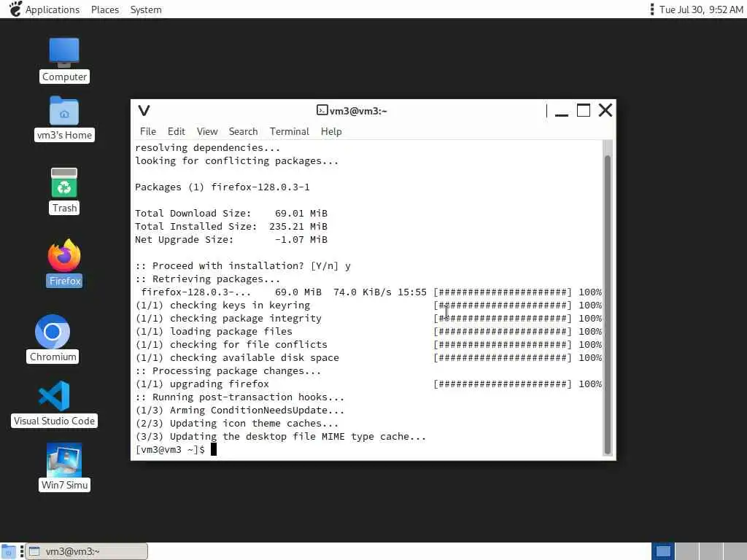Click the GNOME foot logo icon
This screenshot has width=747, height=560.
coord(15,9)
